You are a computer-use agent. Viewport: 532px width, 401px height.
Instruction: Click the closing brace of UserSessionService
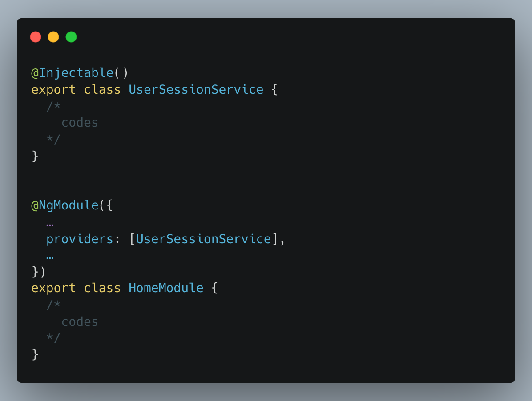coord(35,156)
